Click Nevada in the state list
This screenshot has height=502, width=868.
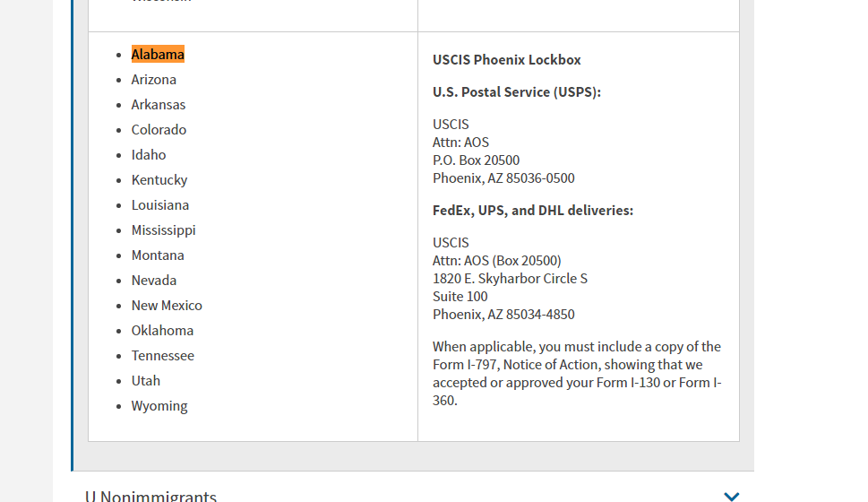tap(154, 281)
